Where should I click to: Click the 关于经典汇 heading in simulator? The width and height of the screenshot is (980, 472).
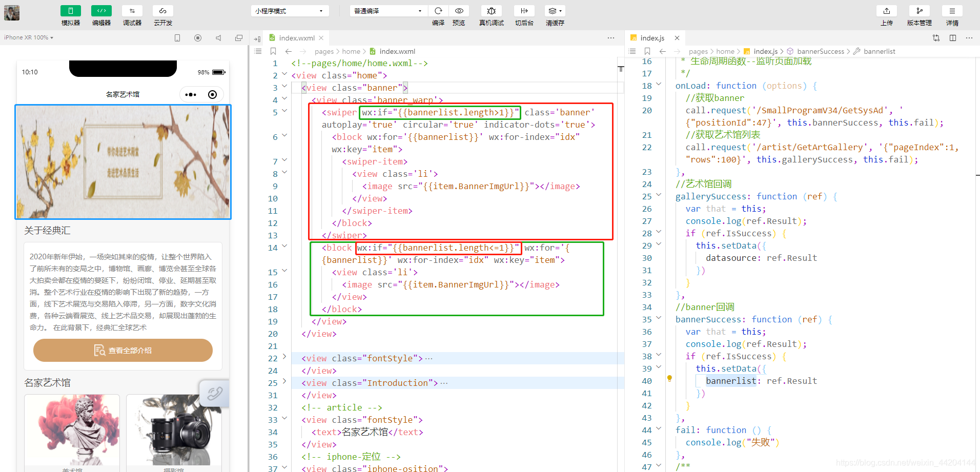point(47,231)
